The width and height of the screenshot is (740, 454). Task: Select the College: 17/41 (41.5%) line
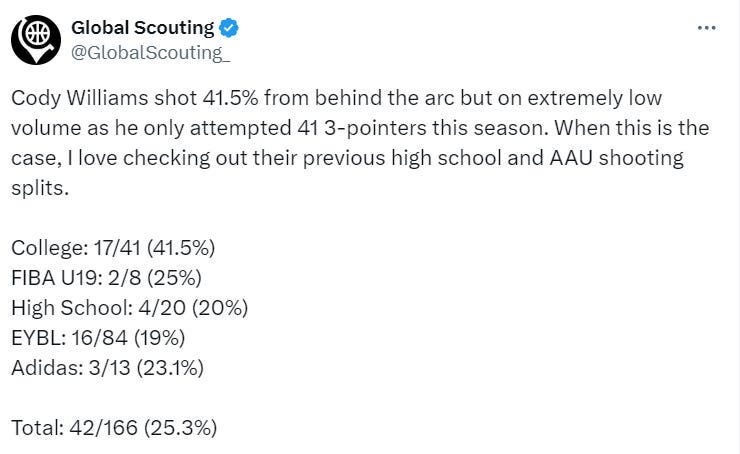pyautogui.click(x=113, y=248)
